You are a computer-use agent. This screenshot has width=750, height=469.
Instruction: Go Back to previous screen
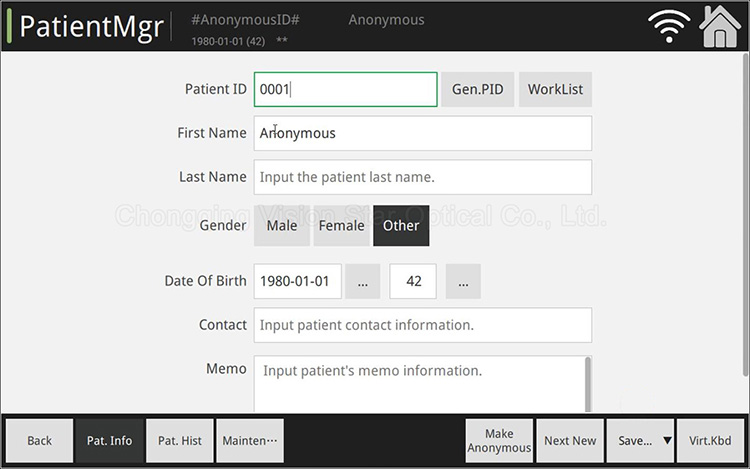point(40,441)
